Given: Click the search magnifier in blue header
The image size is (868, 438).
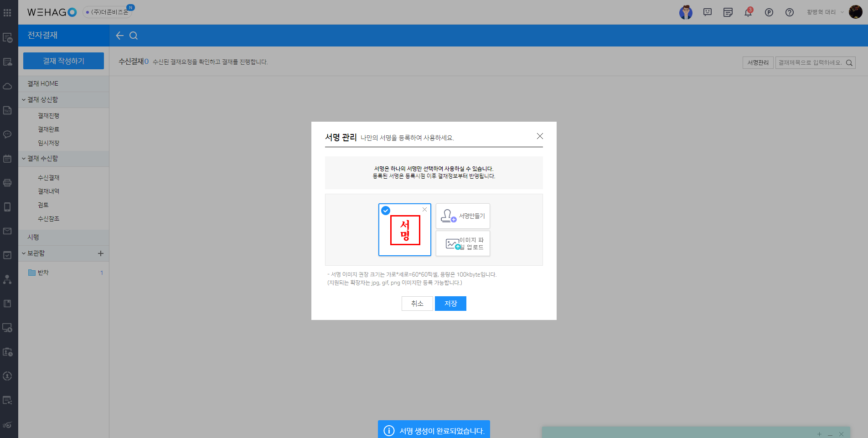Looking at the screenshot, I should pyautogui.click(x=134, y=36).
